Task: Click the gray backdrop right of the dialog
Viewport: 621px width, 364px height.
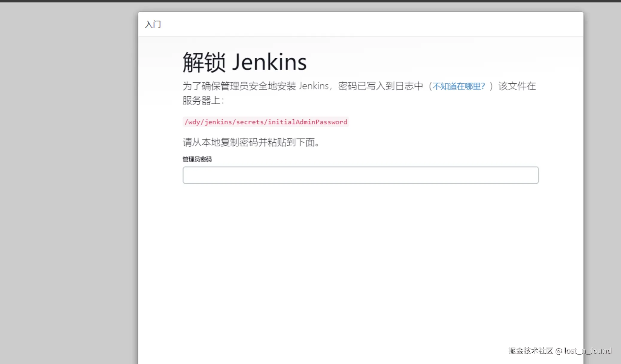Action: pyautogui.click(x=602, y=179)
